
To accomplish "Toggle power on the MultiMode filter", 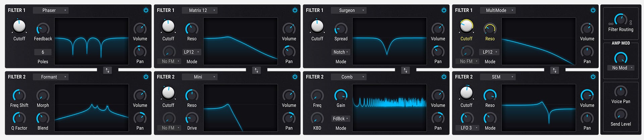I will (x=593, y=10).
